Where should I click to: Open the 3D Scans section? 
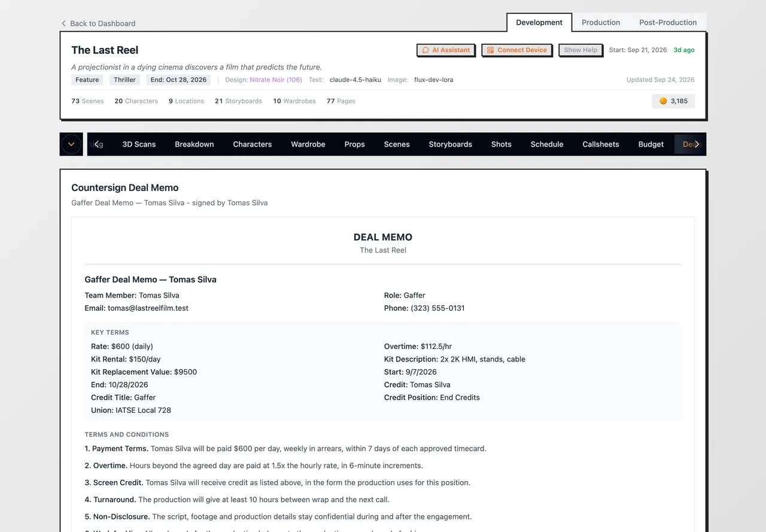pos(139,144)
